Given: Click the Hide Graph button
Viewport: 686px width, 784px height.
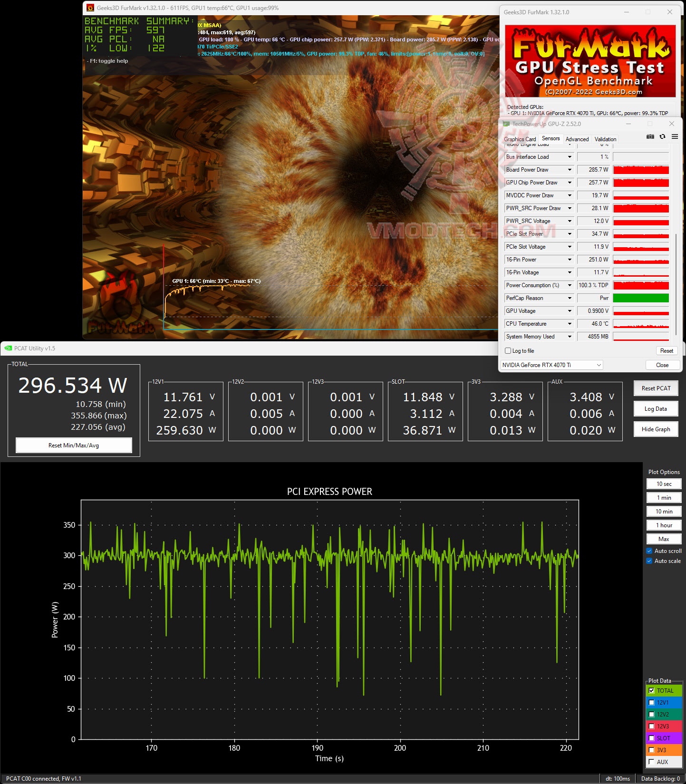Looking at the screenshot, I should [656, 429].
